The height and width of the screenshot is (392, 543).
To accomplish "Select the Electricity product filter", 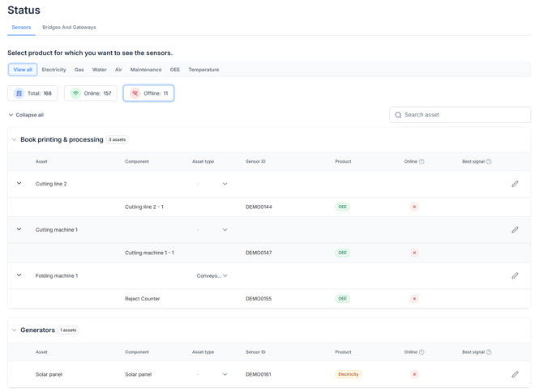I will pos(53,70).
